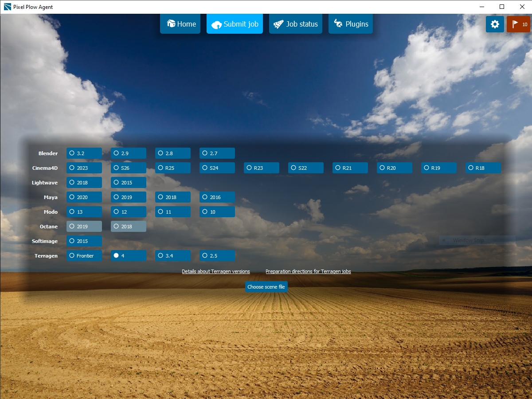Viewport: 532px width, 399px height.
Task: Choose Blender 2.8 option
Action: (173, 153)
